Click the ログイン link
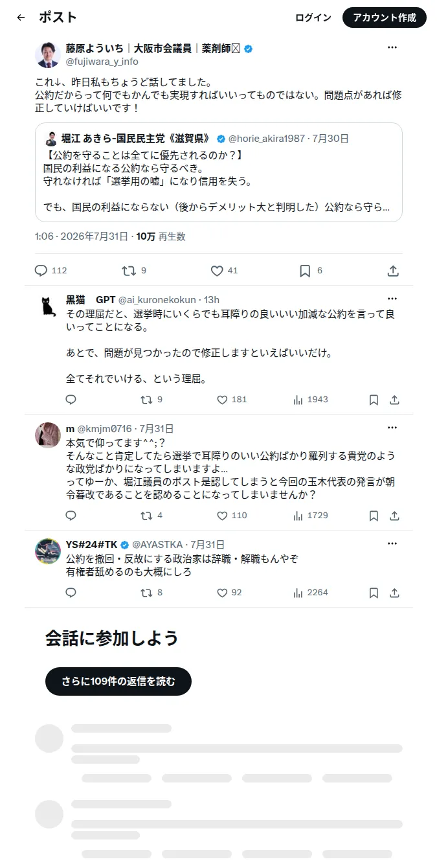The height and width of the screenshot is (868, 437). click(313, 18)
